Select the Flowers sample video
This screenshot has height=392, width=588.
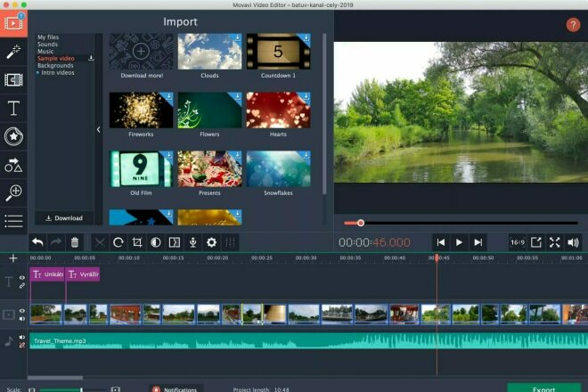point(209,110)
